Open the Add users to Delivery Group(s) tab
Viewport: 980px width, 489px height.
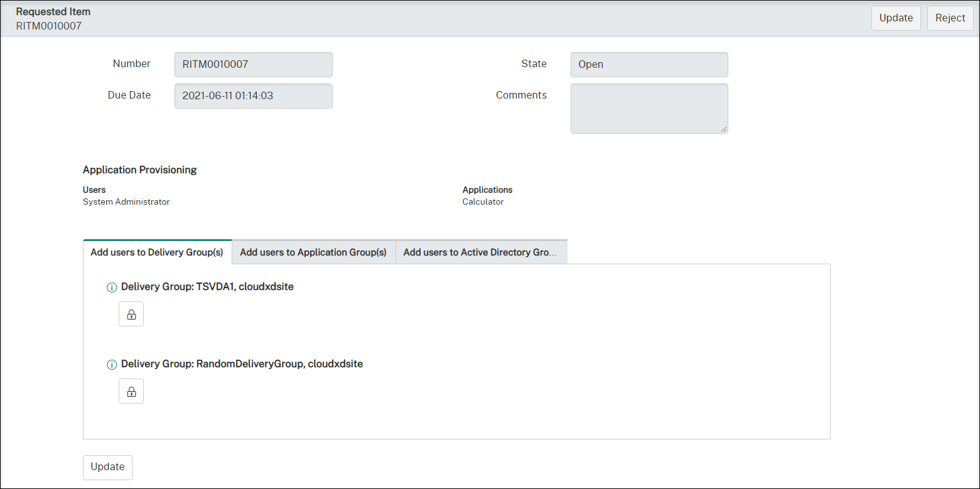tap(157, 252)
